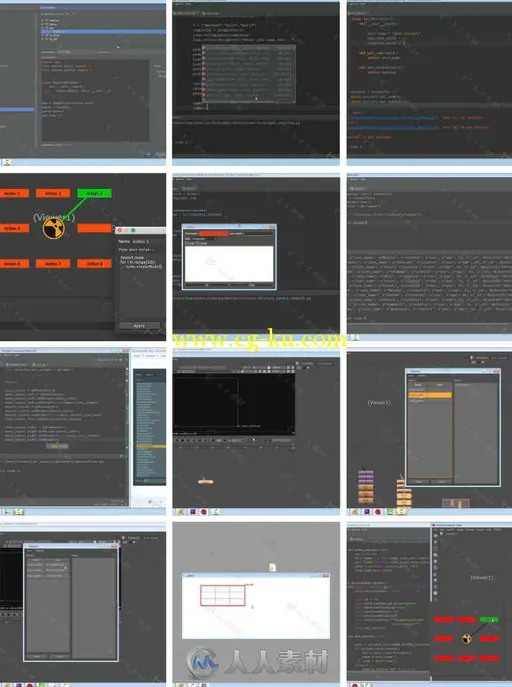Click the large green Action 3 button among orange buttons

[94, 193]
